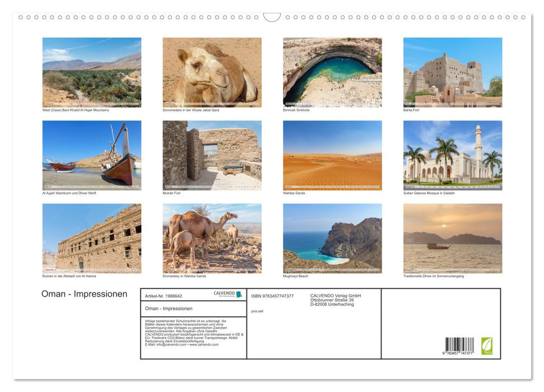Open the Mughsayl Beach photo
Image resolution: width=544 pixels, height=392 pixels.
click(x=332, y=238)
